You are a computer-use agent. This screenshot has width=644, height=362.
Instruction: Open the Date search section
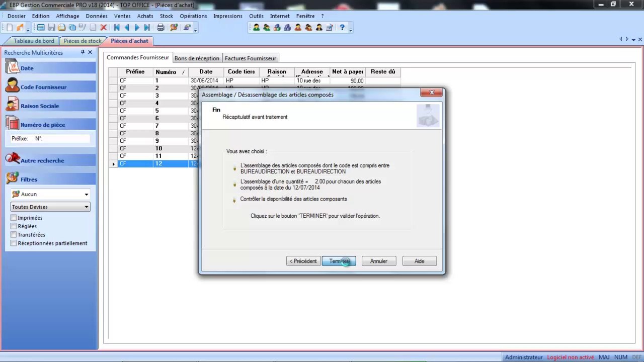coord(50,68)
